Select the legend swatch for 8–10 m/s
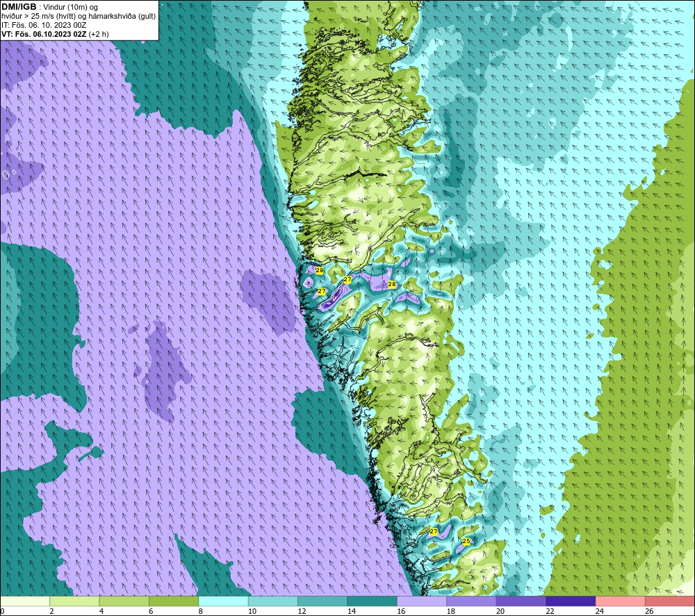695x616 pixels. click(x=223, y=601)
